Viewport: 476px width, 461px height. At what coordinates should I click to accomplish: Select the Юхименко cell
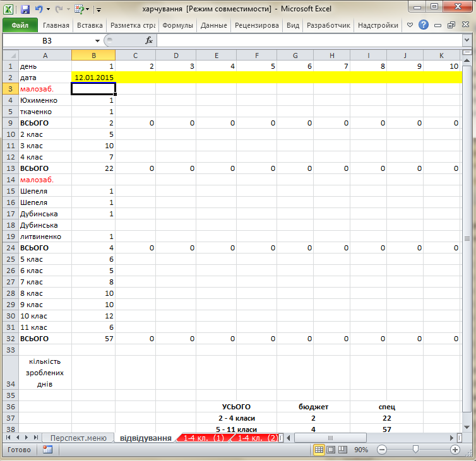pyautogui.click(x=45, y=100)
